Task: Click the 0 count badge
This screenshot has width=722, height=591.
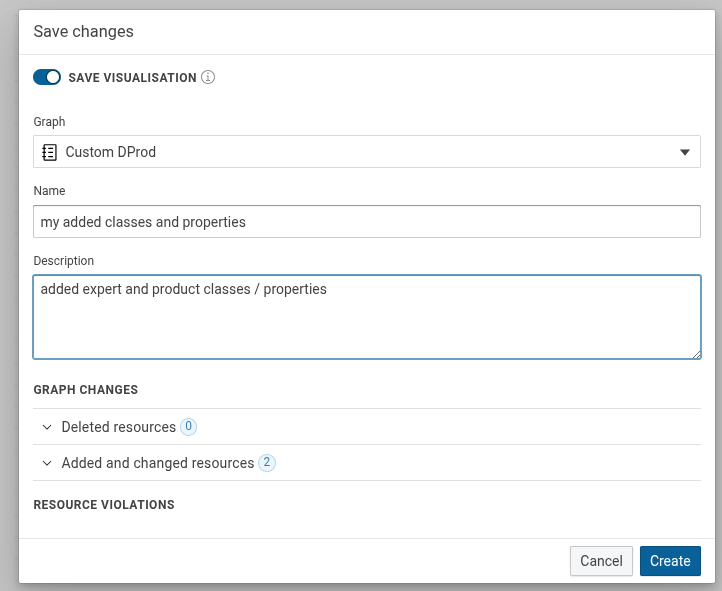Action: [188, 427]
